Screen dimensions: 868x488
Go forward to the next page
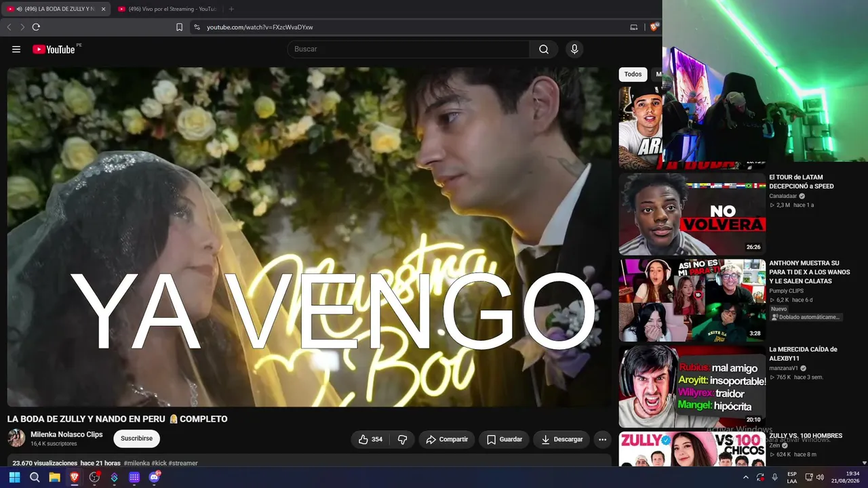point(22,27)
